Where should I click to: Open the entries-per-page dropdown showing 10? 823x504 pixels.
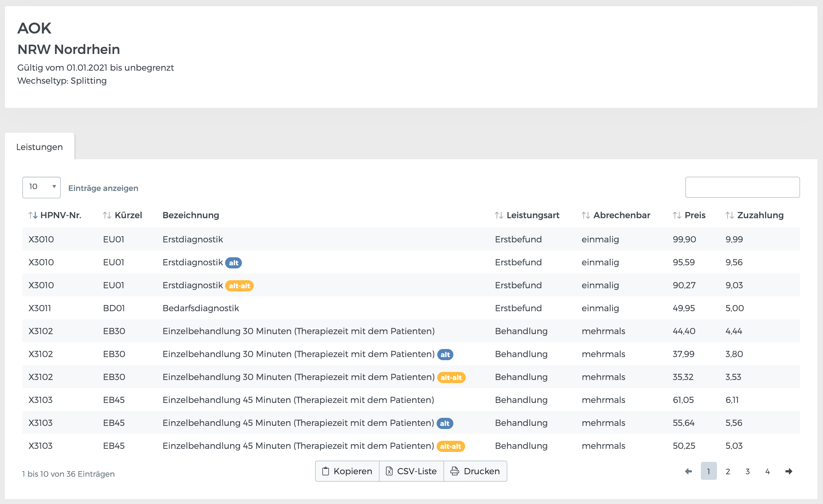(x=42, y=187)
